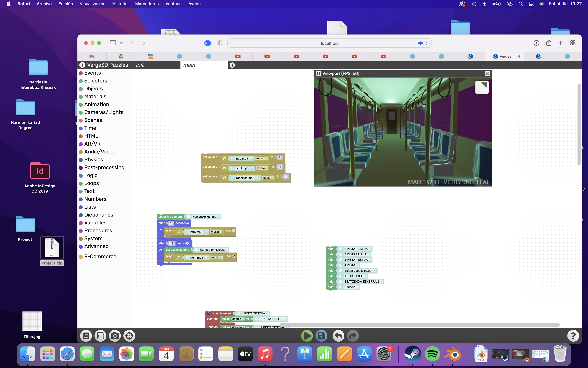This screenshot has height=368, width=588.
Task: Open music dropdown on intro.mp3 set volume block
Action: 262,158
